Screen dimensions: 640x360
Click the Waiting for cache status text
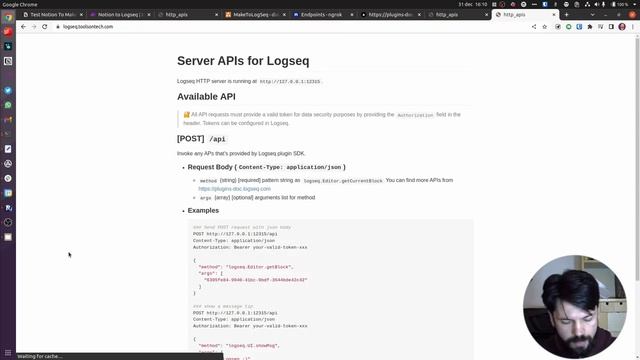coord(40,356)
